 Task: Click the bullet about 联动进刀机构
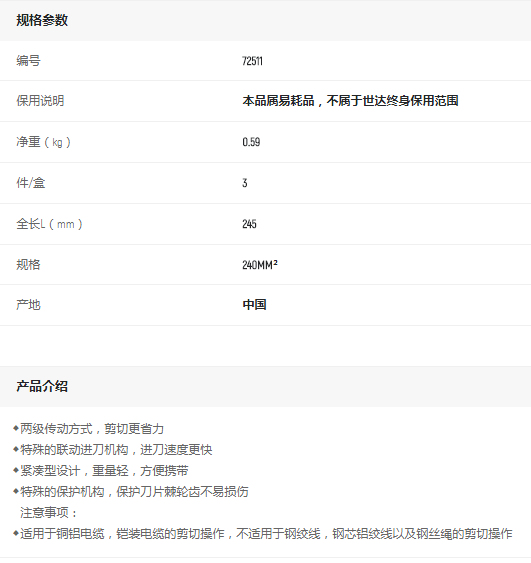coord(112,450)
